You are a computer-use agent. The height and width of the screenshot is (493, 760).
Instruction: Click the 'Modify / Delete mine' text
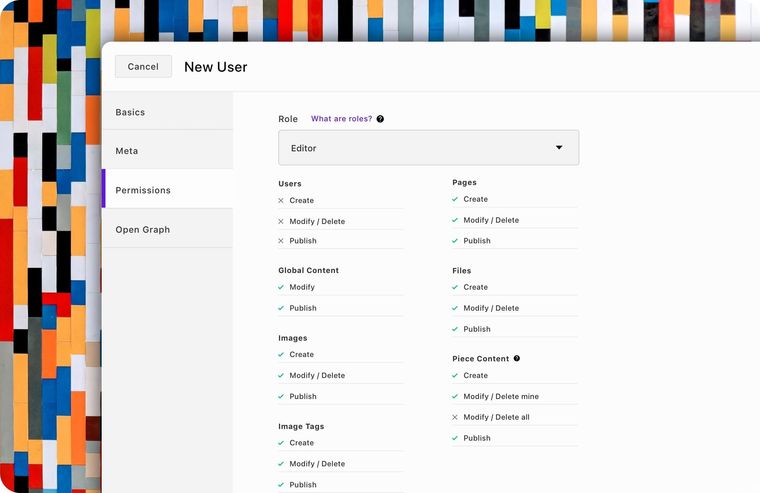pyautogui.click(x=501, y=396)
